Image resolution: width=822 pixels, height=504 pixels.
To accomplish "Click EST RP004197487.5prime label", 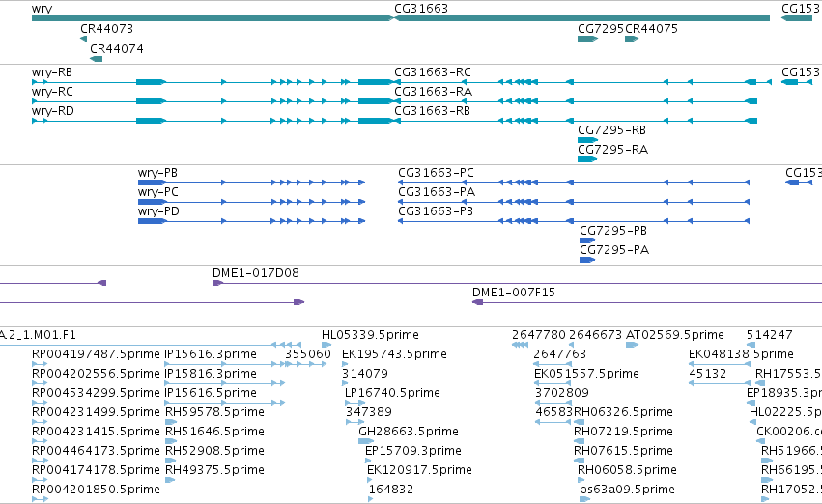I will click(x=96, y=354).
